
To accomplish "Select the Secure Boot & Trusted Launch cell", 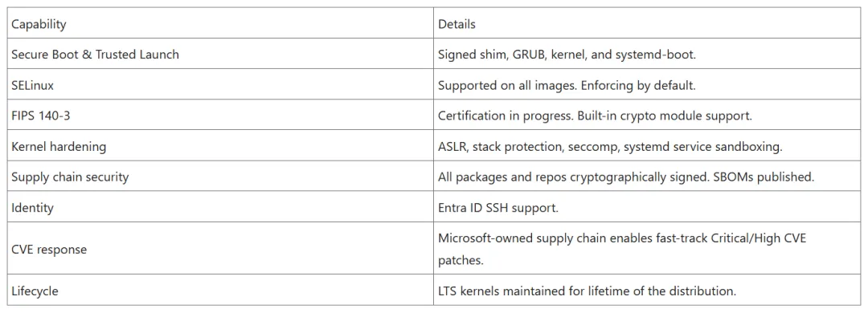I will pos(220,55).
